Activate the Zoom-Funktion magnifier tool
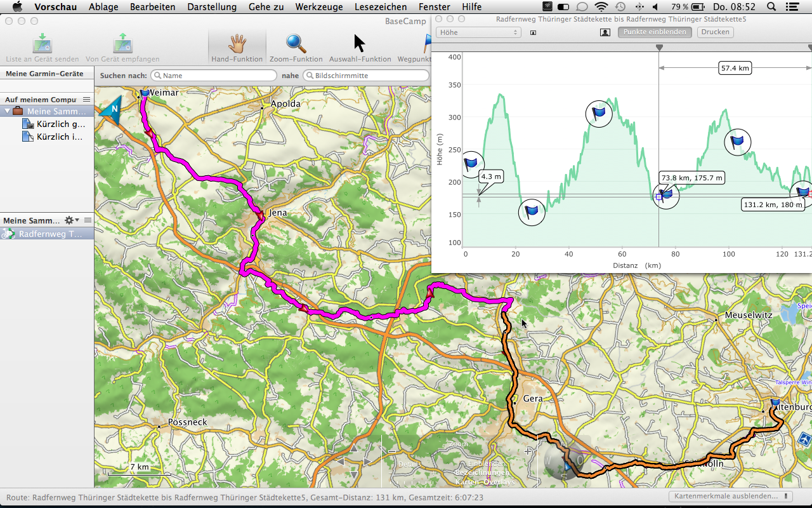This screenshot has height=508, width=812. click(x=296, y=44)
